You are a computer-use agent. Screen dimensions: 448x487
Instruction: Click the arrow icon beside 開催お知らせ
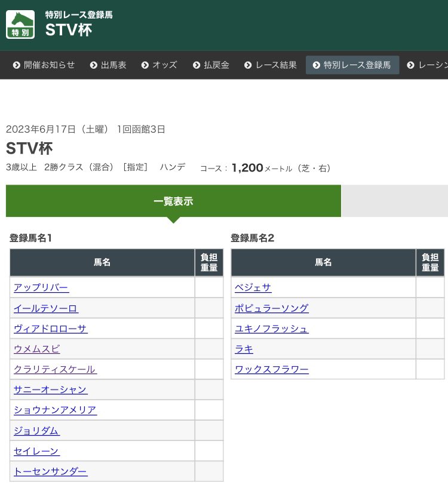17,65
